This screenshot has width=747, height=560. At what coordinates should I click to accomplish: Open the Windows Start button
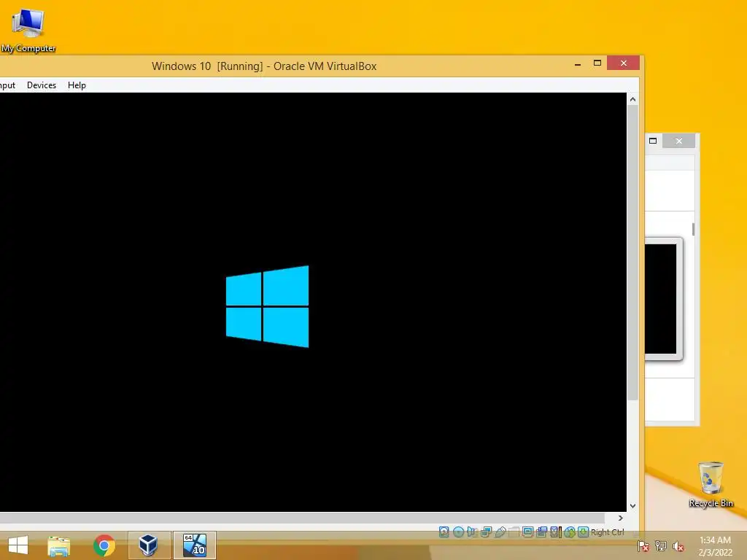click(18, 545)
